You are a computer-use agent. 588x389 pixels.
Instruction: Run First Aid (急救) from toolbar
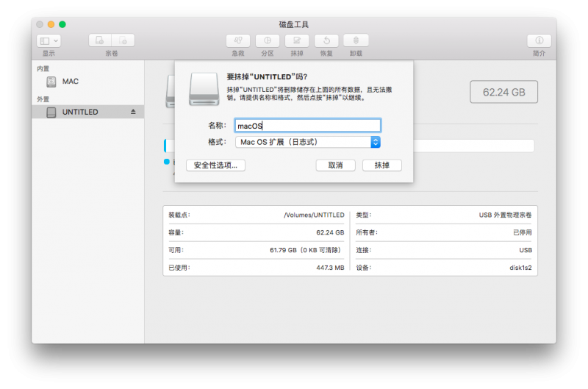click(x=238, y=40)
